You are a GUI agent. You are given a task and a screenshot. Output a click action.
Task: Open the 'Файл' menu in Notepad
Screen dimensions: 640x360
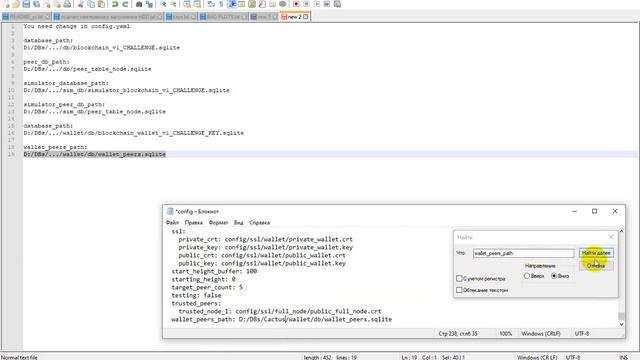click(x=172, y=222)
